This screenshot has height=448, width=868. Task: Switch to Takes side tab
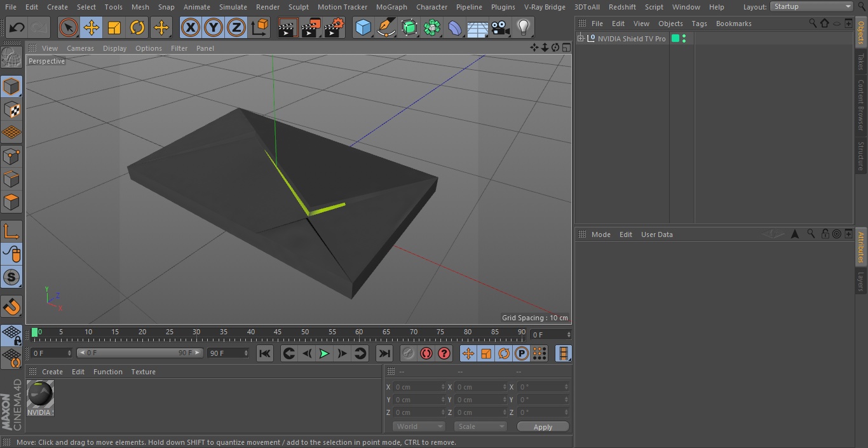(x=861, y=62)
